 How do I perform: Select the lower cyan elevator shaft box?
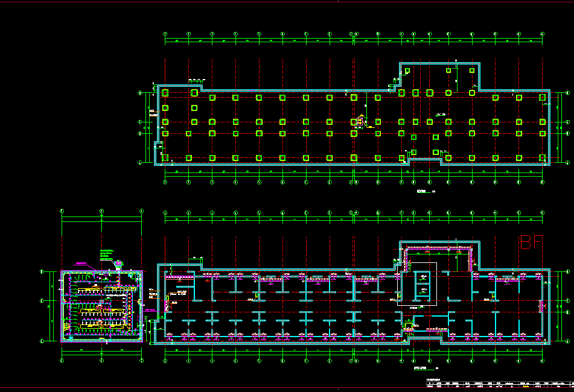point(424,292)
